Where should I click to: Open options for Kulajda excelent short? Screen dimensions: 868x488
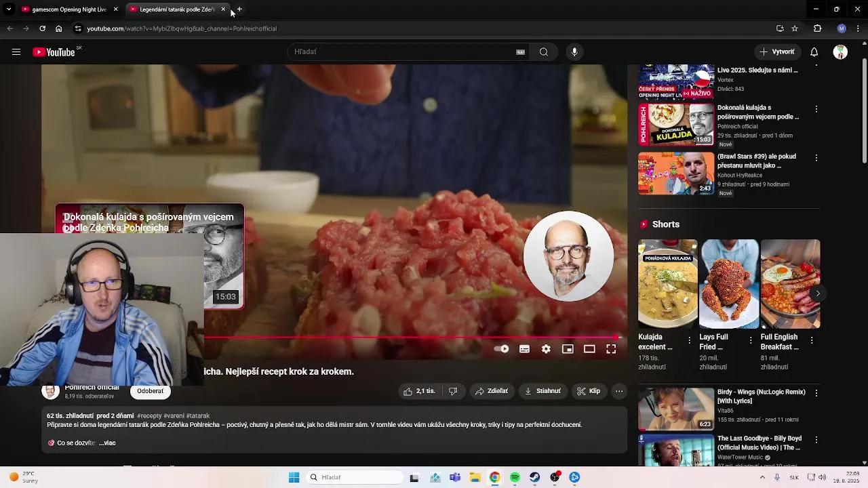pos(690,340)
